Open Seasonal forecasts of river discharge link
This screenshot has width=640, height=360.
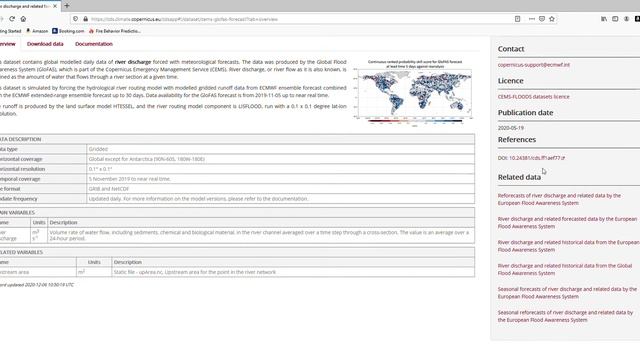pos(567,293)
